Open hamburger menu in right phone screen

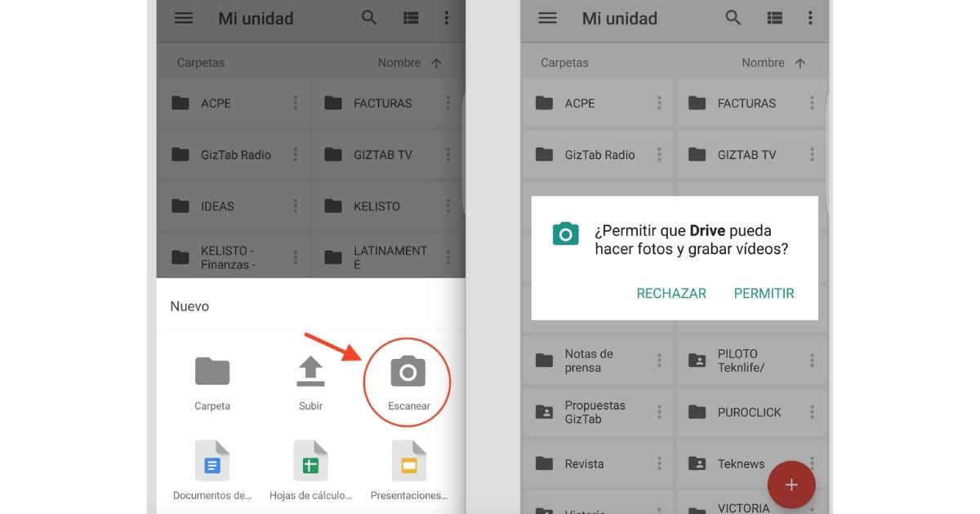tap(547, 18)
